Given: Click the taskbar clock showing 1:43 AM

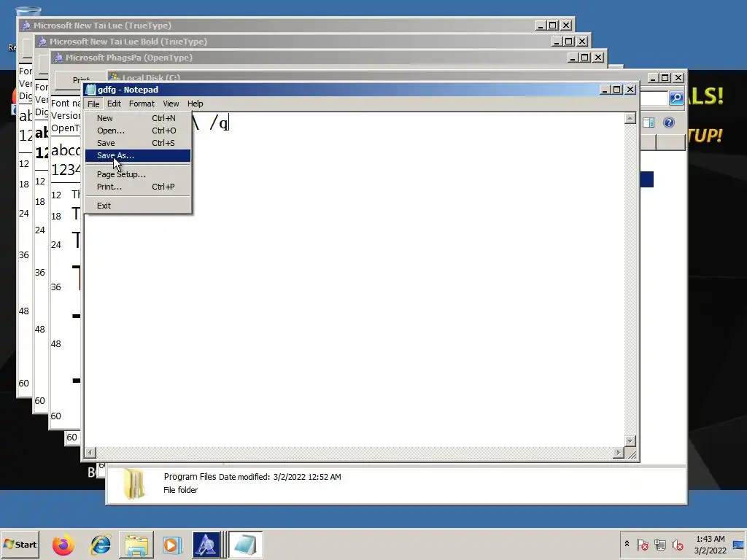Looking at the screenshot, I should (710, 544).
